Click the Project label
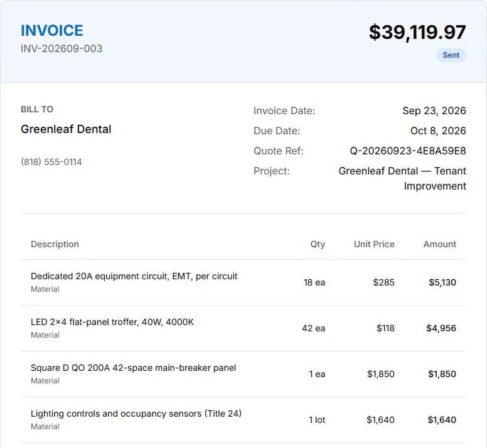This screenshot has height=448, width=487. point(272,171)
